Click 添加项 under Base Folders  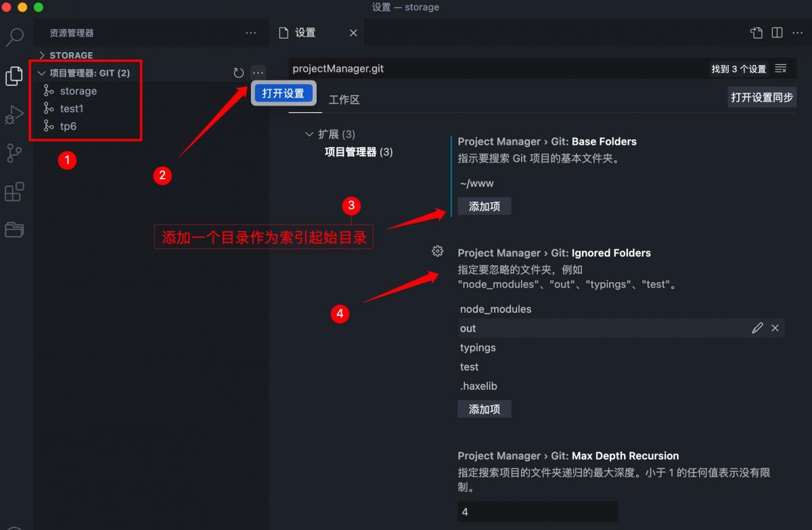click(484, 206)
